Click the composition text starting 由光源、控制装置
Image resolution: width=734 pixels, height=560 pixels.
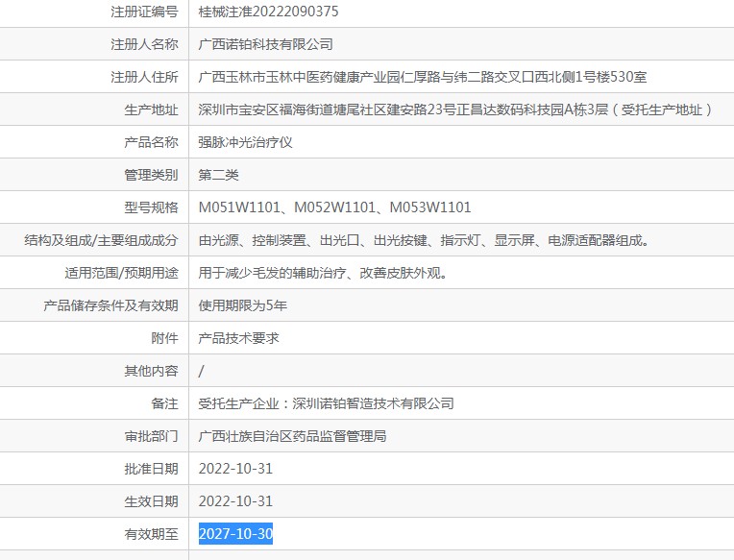(424, 240)
